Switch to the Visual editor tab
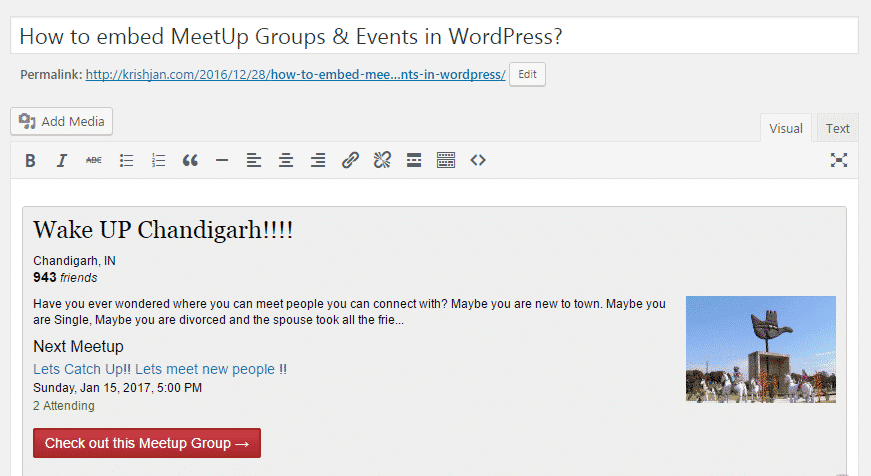 click(785, 128)
